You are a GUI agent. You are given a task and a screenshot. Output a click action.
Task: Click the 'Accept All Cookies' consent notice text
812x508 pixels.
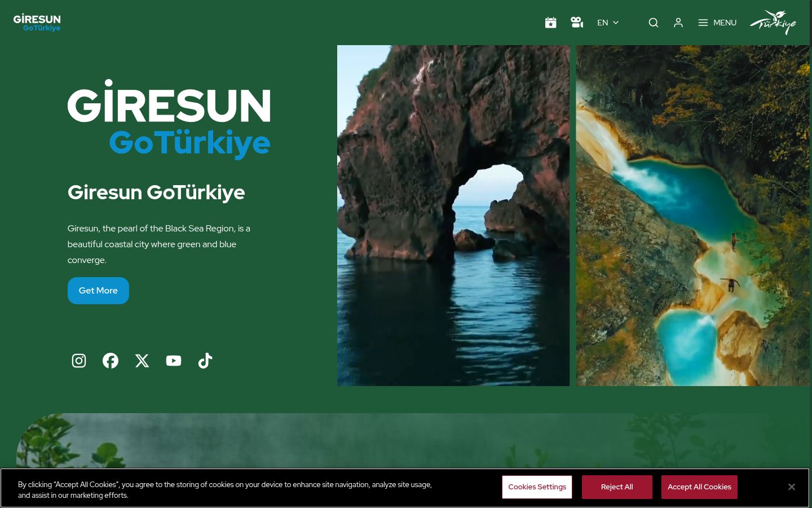coord(225,490)
